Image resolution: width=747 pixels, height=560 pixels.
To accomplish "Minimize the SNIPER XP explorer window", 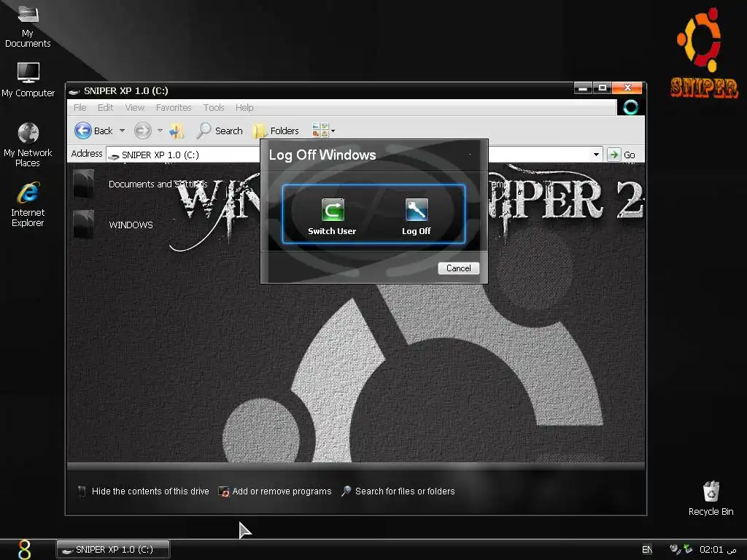I will (583, 87).
